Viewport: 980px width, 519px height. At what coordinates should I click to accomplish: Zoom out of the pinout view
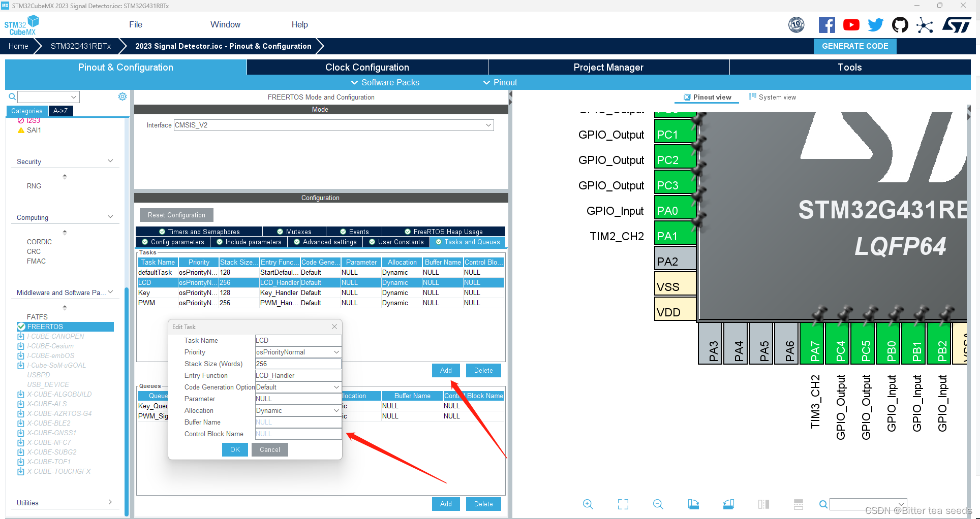(x=658, y=504)
